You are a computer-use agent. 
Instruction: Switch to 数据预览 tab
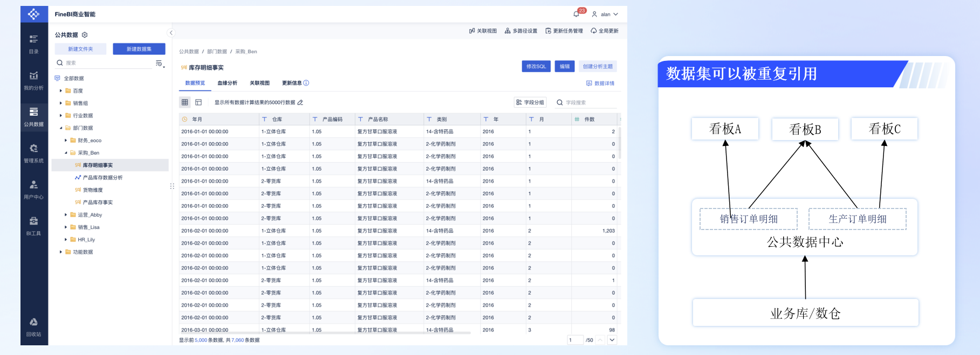click(195, 83)
